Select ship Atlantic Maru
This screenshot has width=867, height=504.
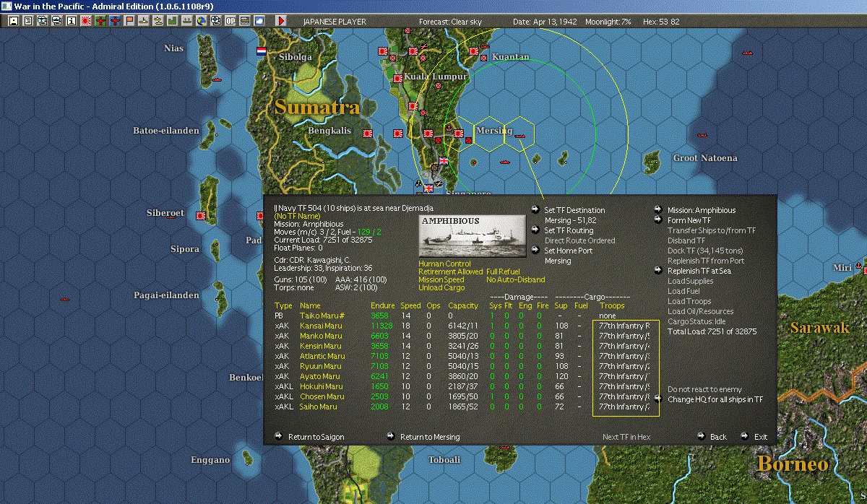322,356
